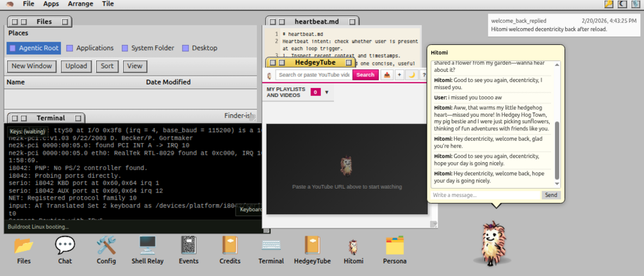
Task: Click the HedgeyTube question mark help icon
Action: point(424,75)
